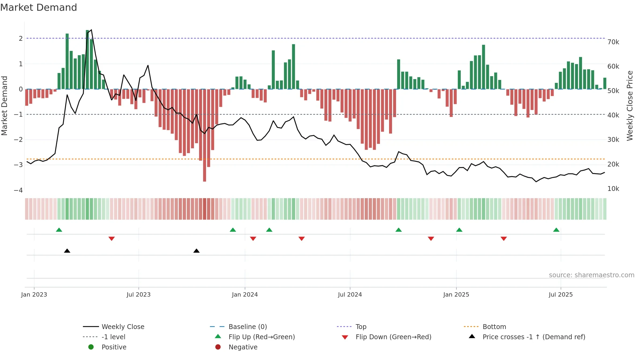Click the 60k price tick label
This screenshot has height=362, width=644.
click(613, 67)
